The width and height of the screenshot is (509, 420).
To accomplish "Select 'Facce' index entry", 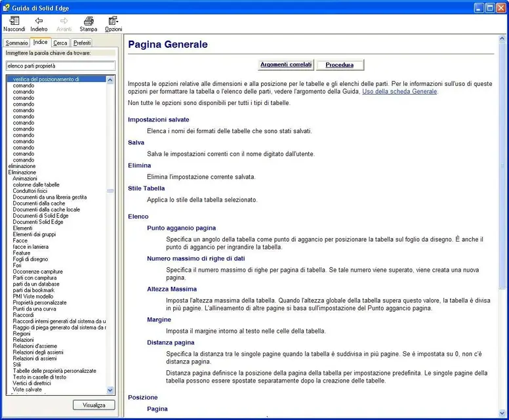I will click(20, 240).
